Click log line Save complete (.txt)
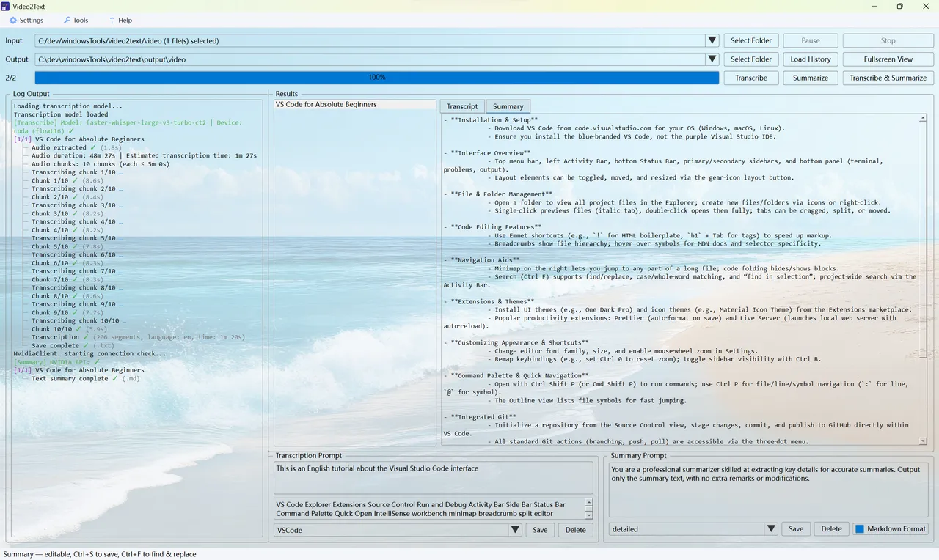Screen dimensions: 939x560 73,346
